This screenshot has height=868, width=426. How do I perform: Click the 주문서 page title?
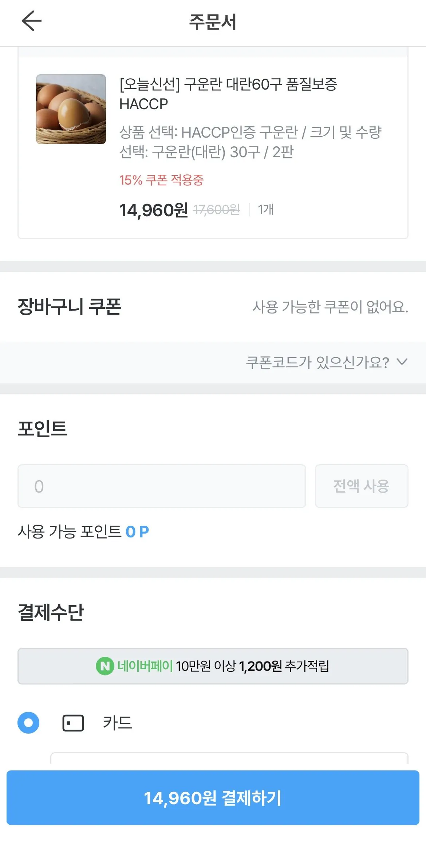(x=213, y=22)
